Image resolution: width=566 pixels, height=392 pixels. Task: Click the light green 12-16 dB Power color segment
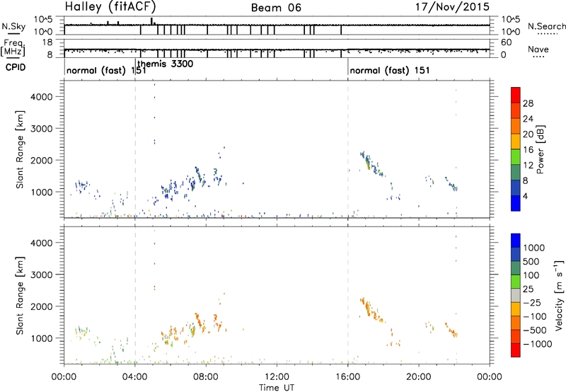[x=516, y=156]
